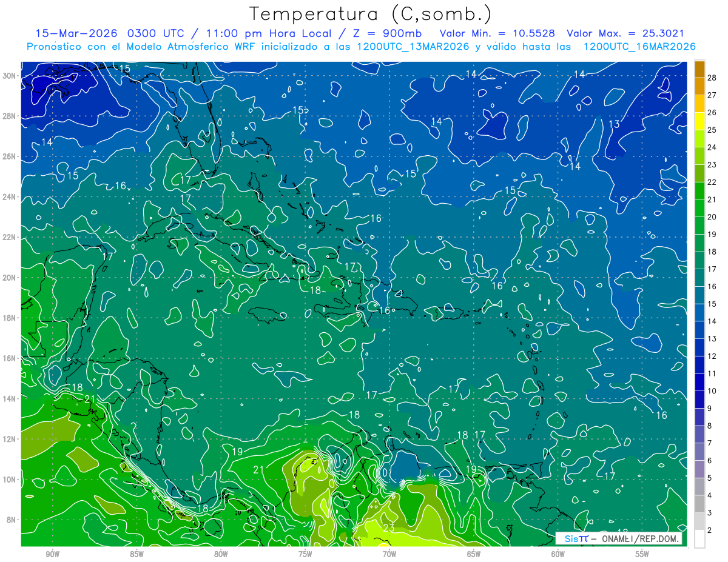Click the legend scale value 2
The width and height of the screenshot is (728, 562).
(x=710, y=530)
